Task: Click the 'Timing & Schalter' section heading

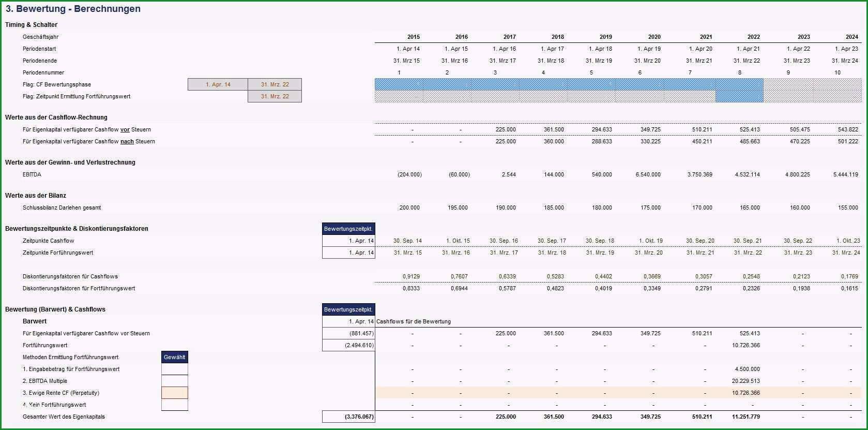Action: 31,25
